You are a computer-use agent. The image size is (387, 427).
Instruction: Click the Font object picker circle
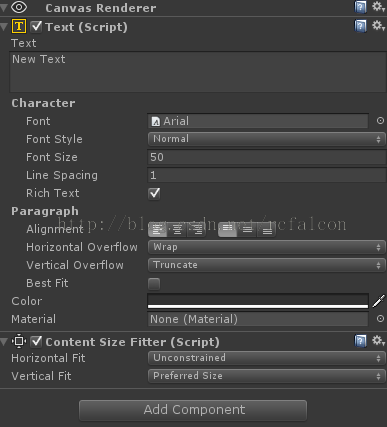coord(380,121)
